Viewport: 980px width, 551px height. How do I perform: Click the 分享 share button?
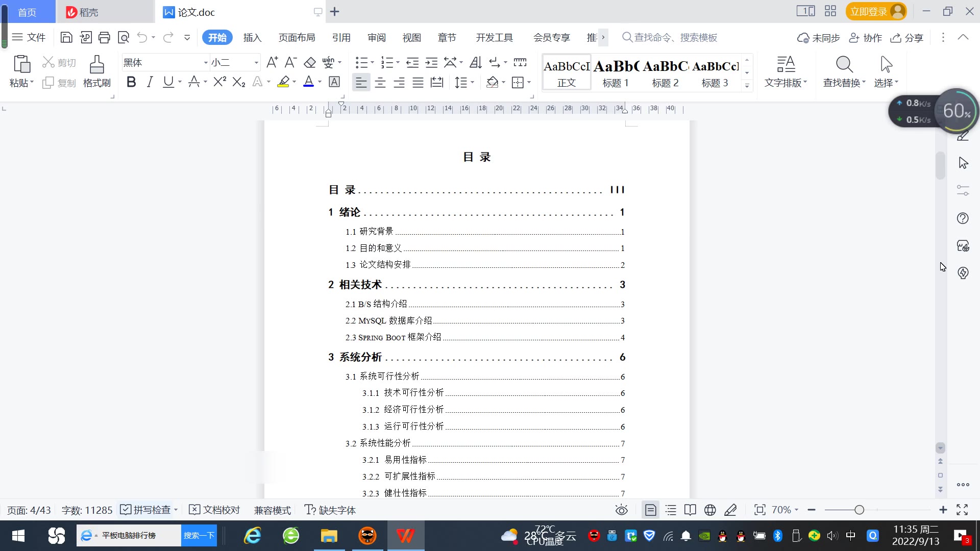(907, 37)
